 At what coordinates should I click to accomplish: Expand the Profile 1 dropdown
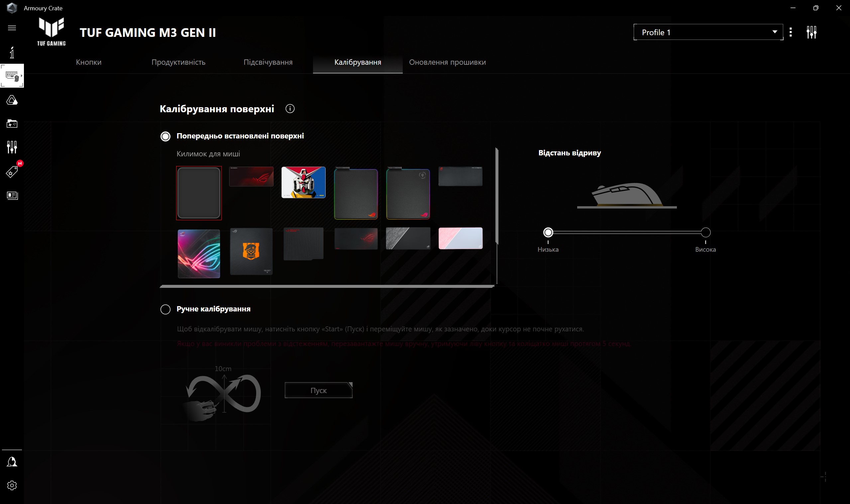(708, 32)
